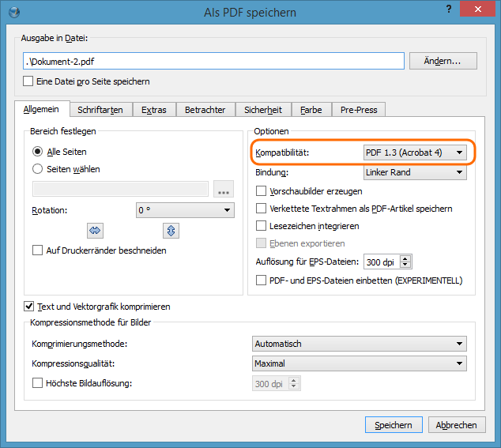
Task: Click the three-dots page range button
Action: point(224,190)
